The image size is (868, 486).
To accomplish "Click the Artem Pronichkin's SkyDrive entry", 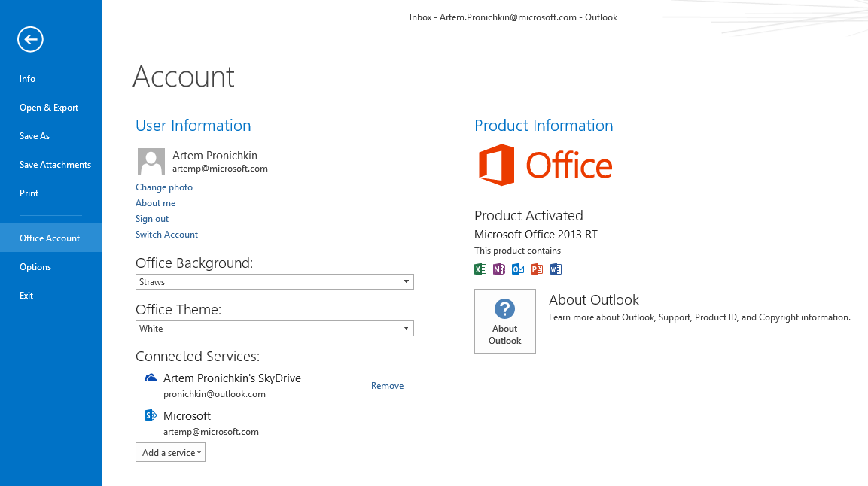I will tap(232, 378).
